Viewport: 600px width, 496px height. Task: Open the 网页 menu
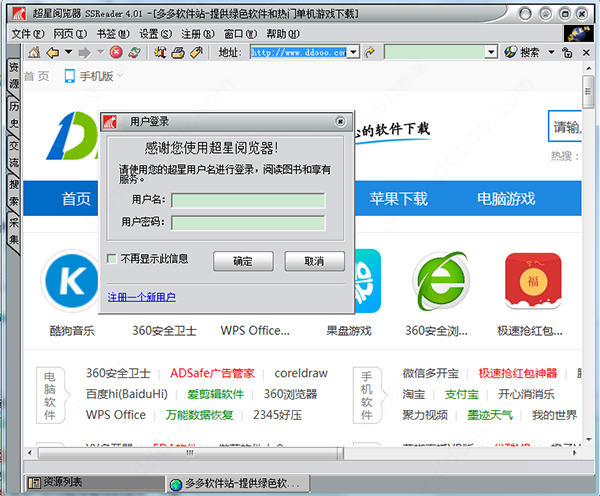click(70, 34)
